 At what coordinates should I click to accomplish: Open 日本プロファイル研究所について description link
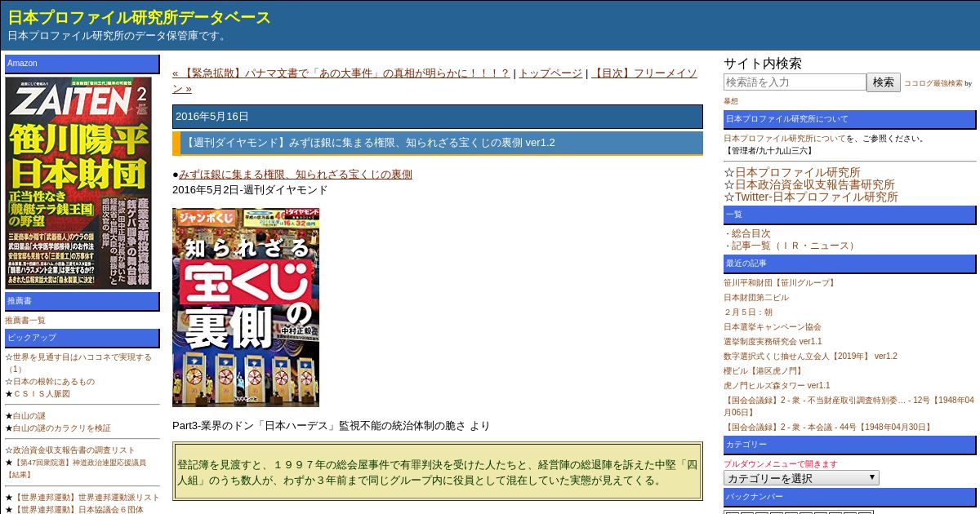click(785, 139)
